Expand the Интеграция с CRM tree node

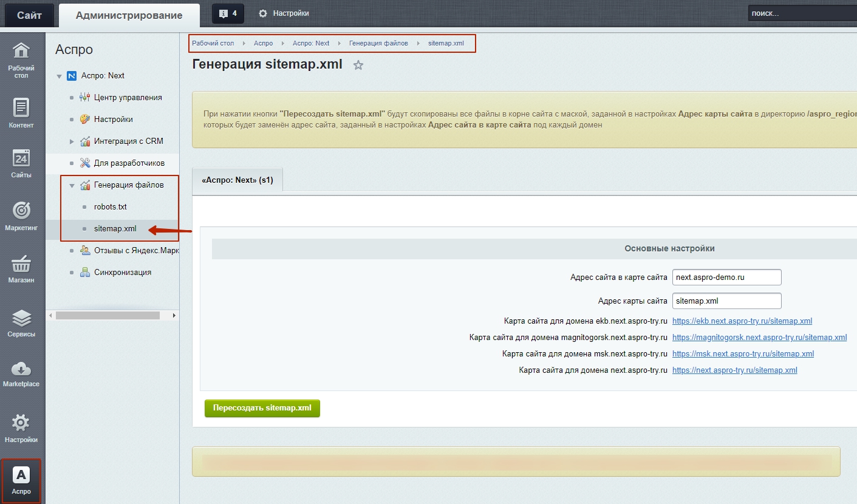[x=72, y=141]
